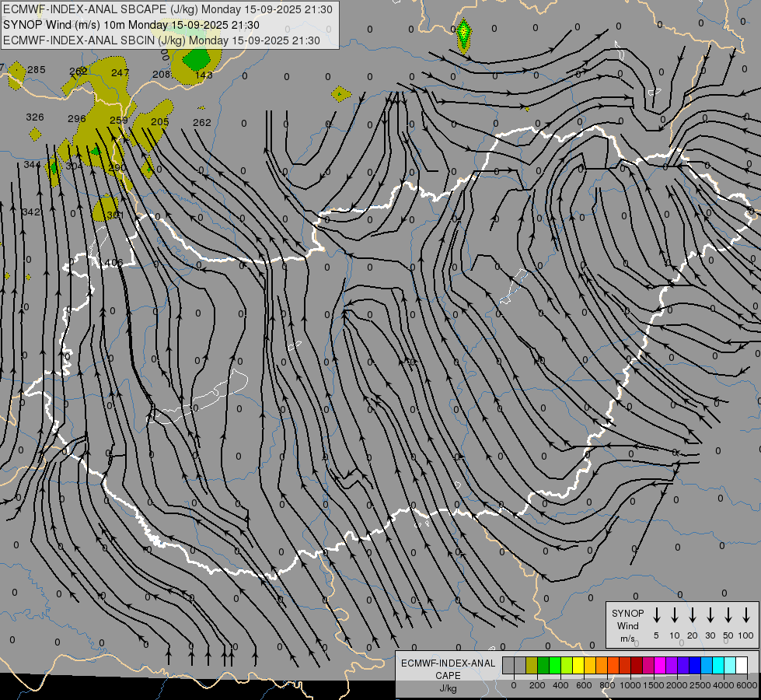Click the wind legend speed value 100

(x=746, y=635)
